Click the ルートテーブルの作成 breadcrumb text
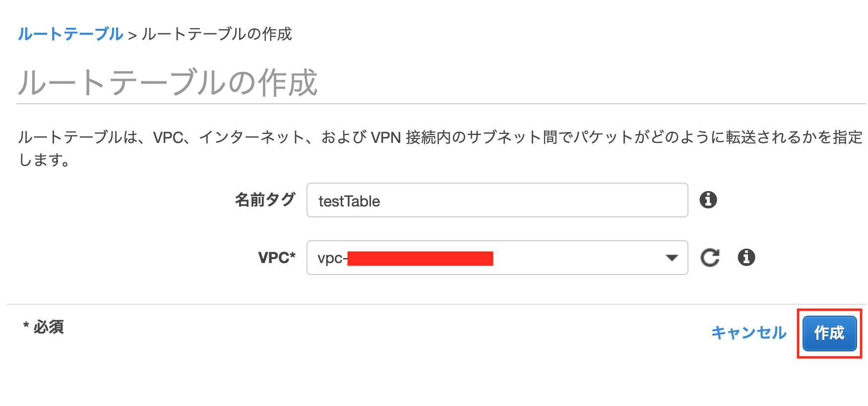Image resolution: width=868 pixels, height=406 pixels. coord(217,34)
